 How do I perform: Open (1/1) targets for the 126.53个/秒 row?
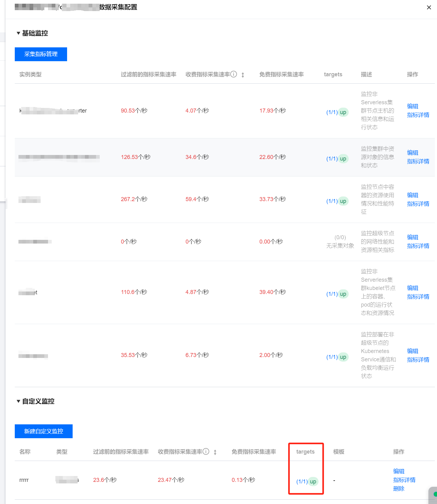coord(332,159)
